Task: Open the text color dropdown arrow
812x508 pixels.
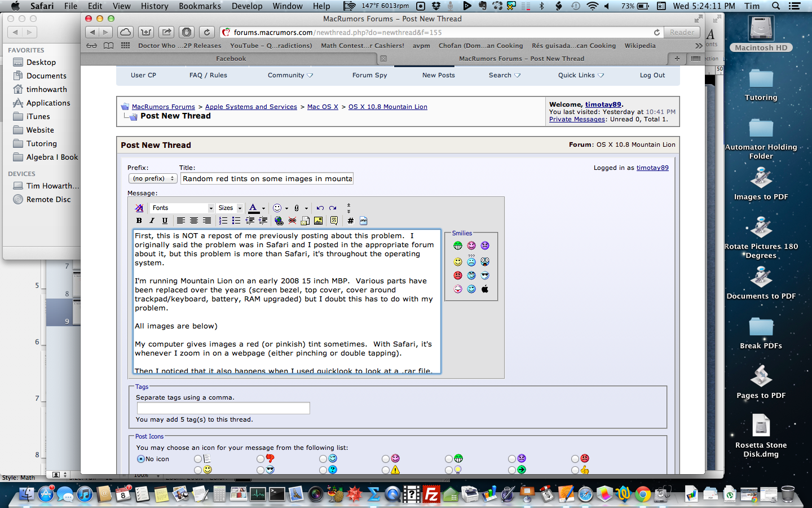Action: pos(263,208)
